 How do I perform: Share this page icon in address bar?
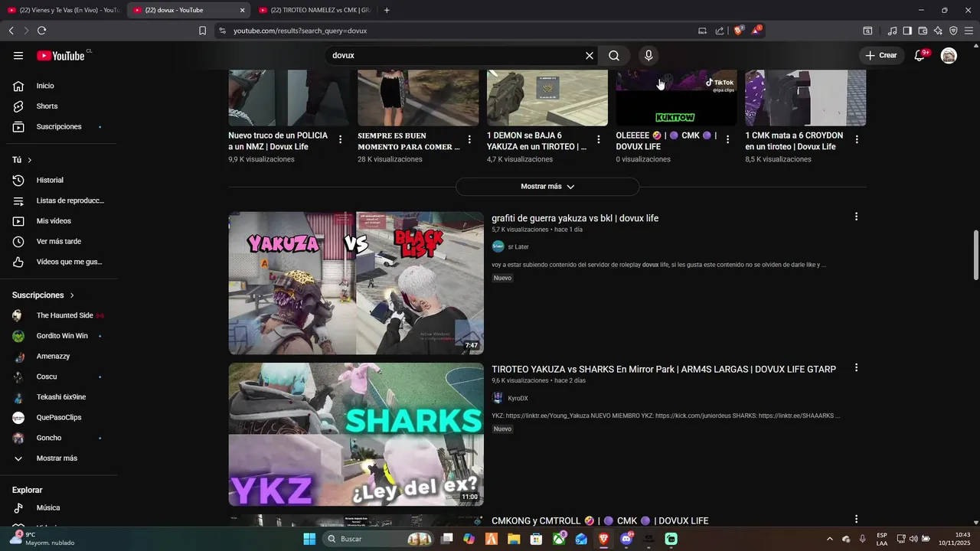(x=720, y=31)
